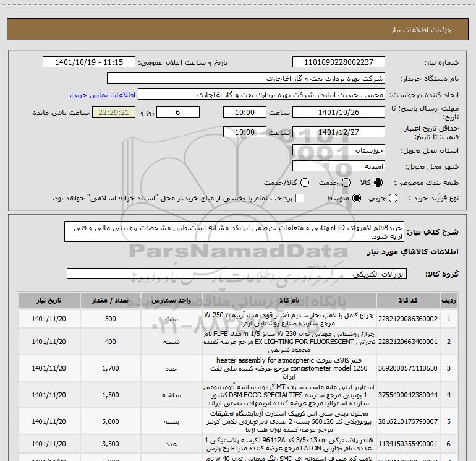Open the buyer contact info link (اطلاعات تماس خریدار)
Image resolution: width=476 pixels, height=461 pixels.
tap(102, 95)
